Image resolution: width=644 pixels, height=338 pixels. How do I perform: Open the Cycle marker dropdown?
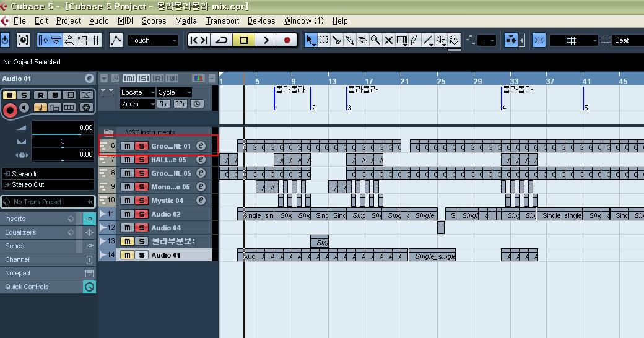pyautogui.click(x=174, y=92)
